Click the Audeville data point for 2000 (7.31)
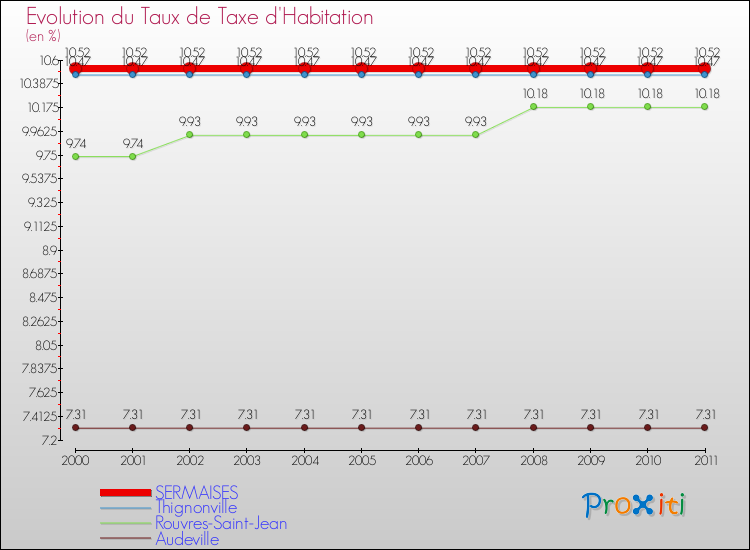Screen dimensions: 750x550 [76, 428]
